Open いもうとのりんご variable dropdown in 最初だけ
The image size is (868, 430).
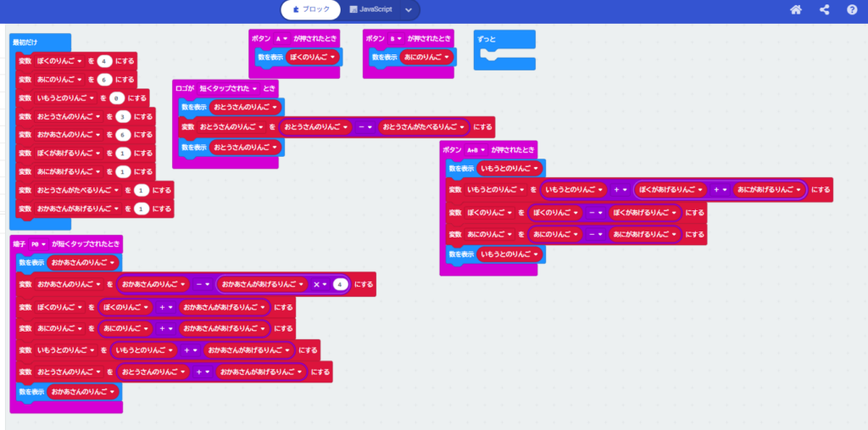64,98
